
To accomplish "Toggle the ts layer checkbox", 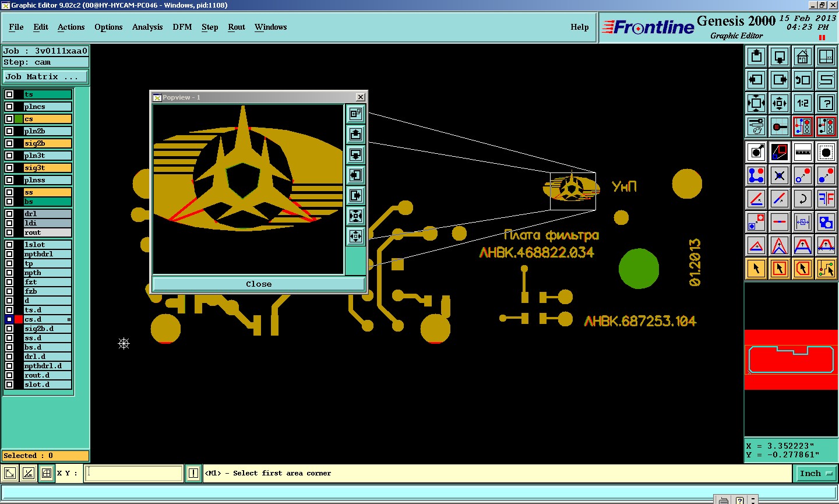I will coord(9,94).
